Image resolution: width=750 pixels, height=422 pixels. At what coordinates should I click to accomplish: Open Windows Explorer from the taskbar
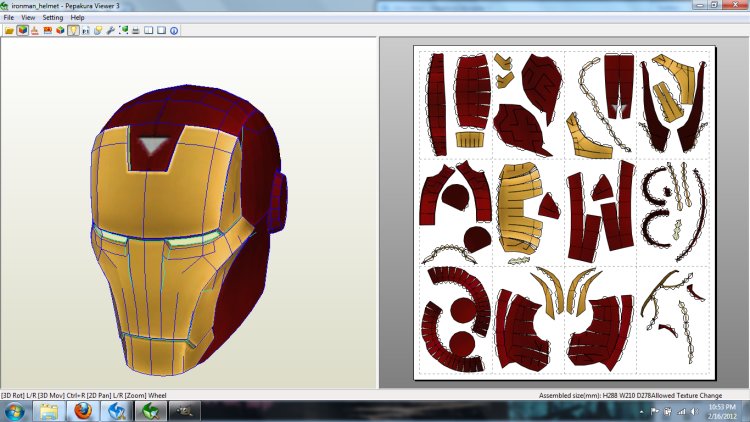(x=49, y=411)
